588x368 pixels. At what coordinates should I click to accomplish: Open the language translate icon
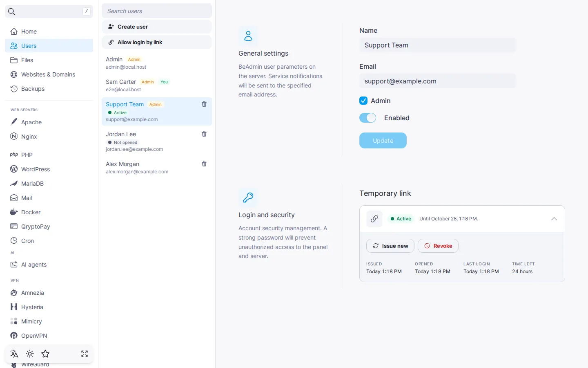[14, 354]
